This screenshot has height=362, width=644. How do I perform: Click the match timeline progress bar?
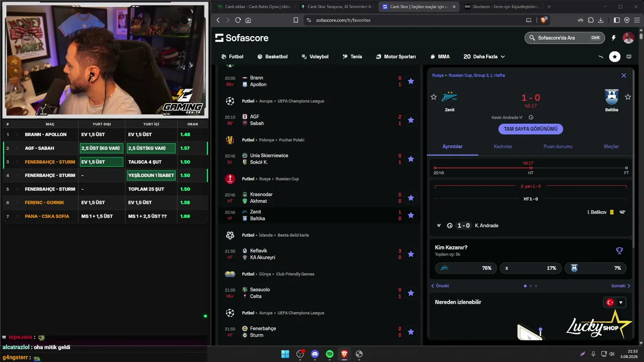pyautogui.click(x=531, y=168)
